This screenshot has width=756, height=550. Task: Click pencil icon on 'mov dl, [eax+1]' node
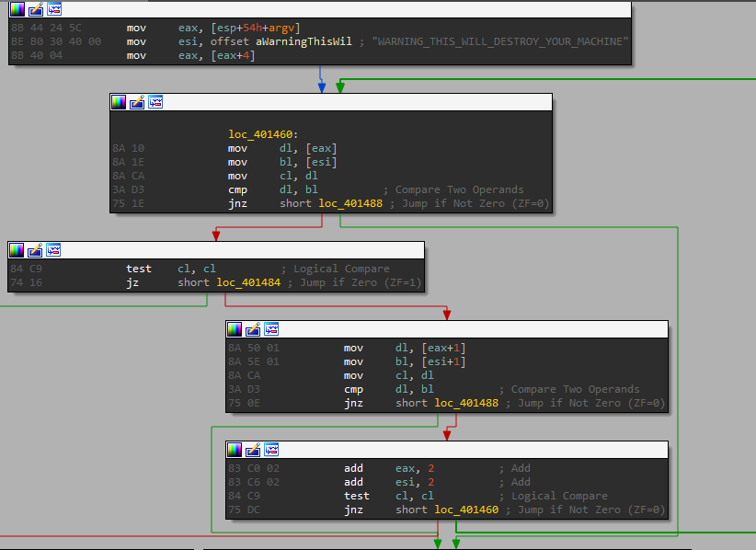[x=253, y=329]
